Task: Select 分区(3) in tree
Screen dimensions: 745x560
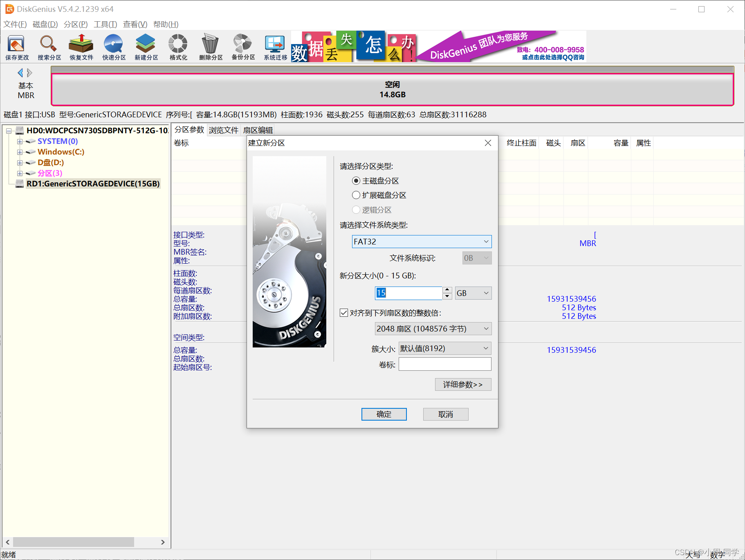Action: click(50, 173)
